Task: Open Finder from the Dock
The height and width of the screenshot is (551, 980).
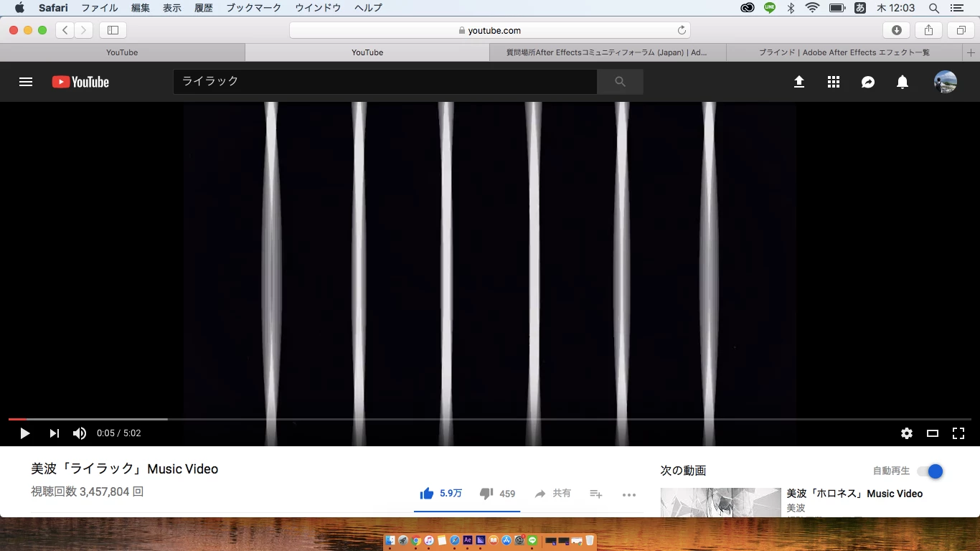Action: point(390,540)
